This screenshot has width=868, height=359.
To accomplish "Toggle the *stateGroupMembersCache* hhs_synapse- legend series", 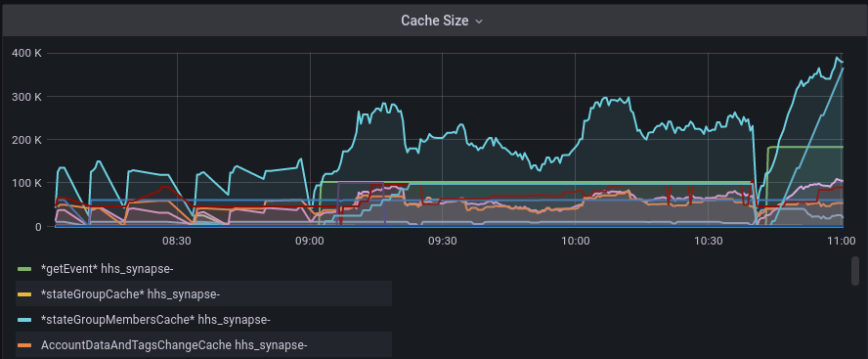I will [x=155, y=320].
